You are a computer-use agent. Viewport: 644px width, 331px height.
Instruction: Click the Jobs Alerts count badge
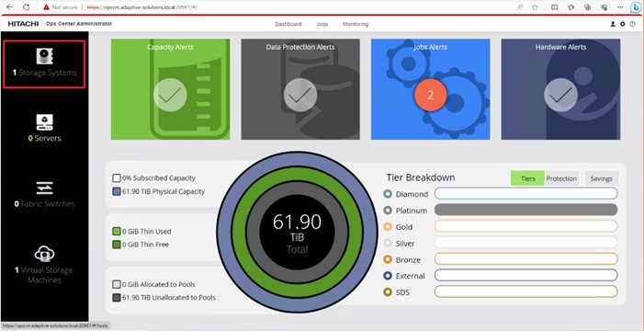point(431,95)
